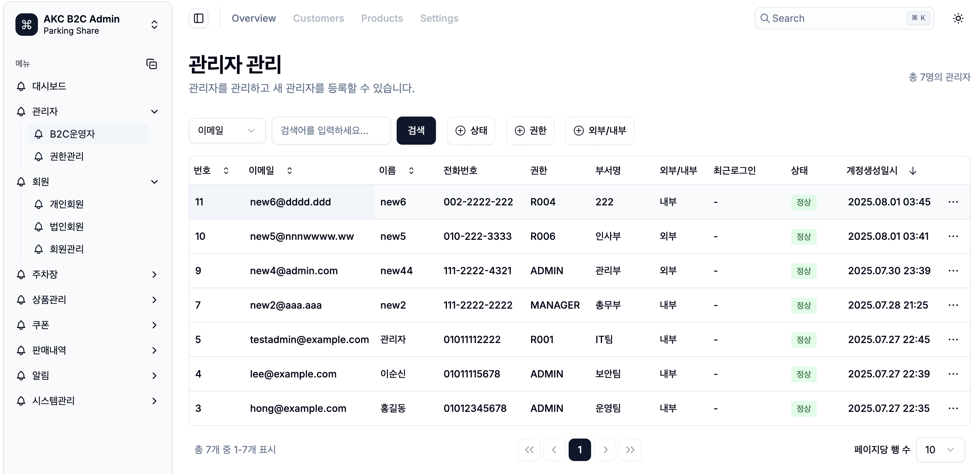Open row actions for hong@example.com

[x=953, y=408]
